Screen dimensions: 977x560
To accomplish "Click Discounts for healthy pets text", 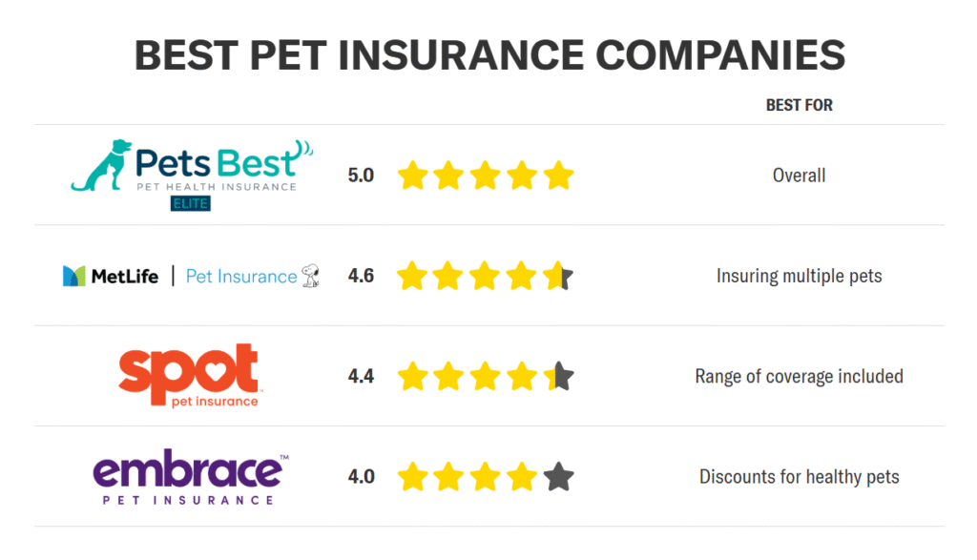I will click(799, 477).
